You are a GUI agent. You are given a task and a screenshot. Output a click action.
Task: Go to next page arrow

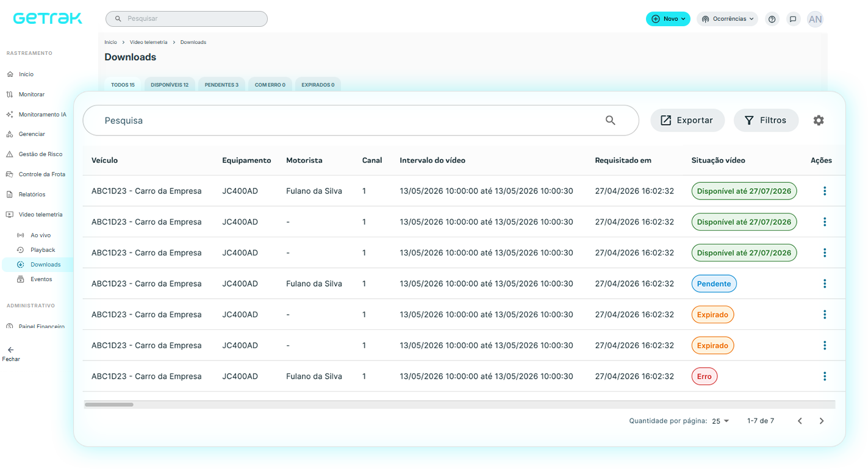pyautogui.click(x=822, y=421)
